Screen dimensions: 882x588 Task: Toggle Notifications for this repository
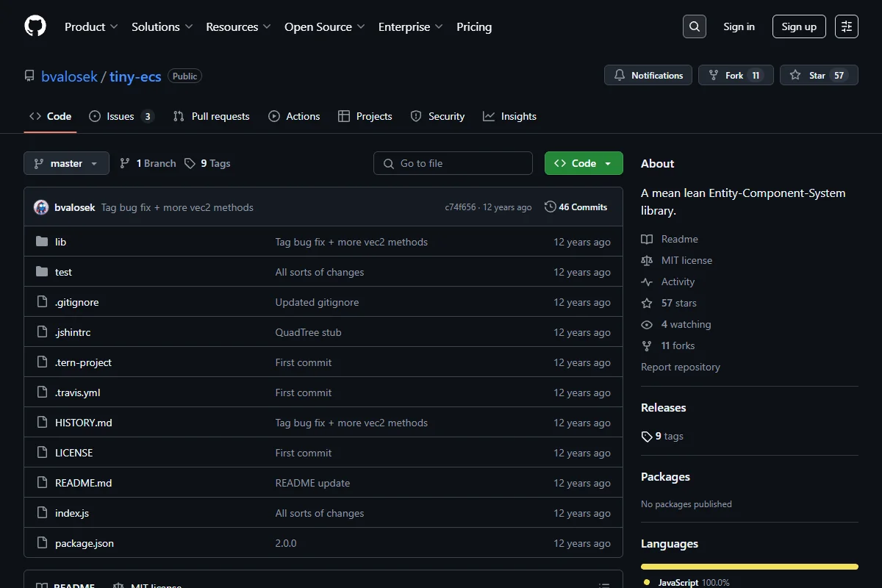(648, 75)
